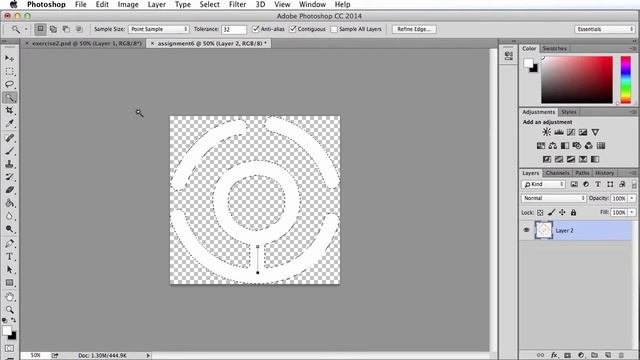Select the Move tool

click(x=9, y=58)
